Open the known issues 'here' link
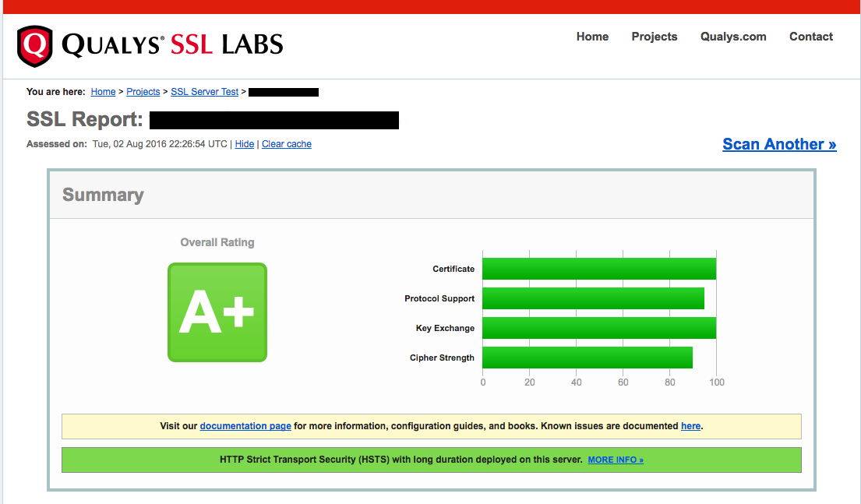The image size is (861, 504). (691, 426)
